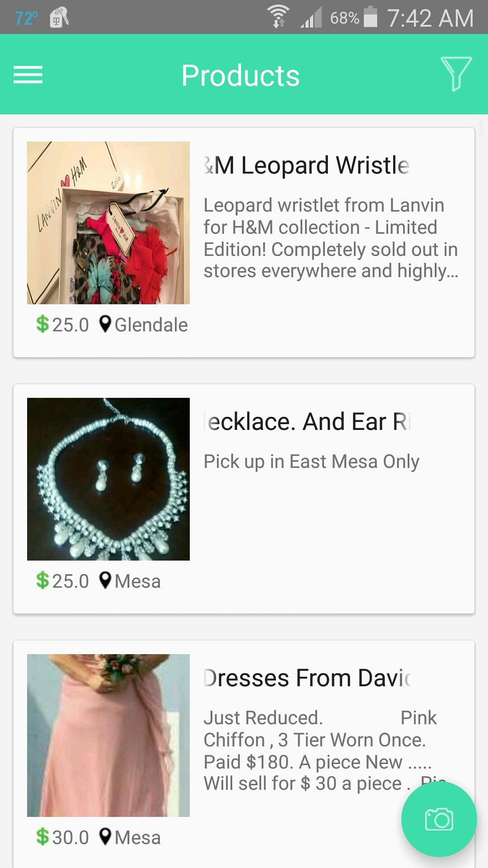Tap location pin on necklace listing
488x868 pixels.
[105, 580]
